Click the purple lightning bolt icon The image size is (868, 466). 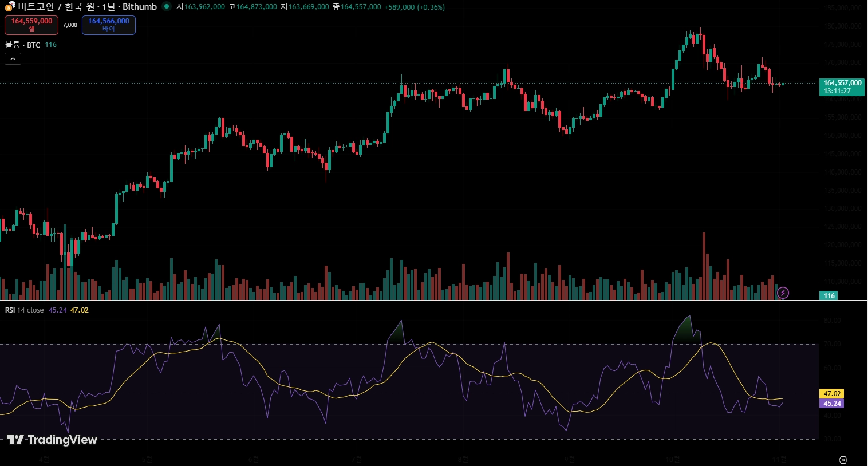tap(783, 293)
